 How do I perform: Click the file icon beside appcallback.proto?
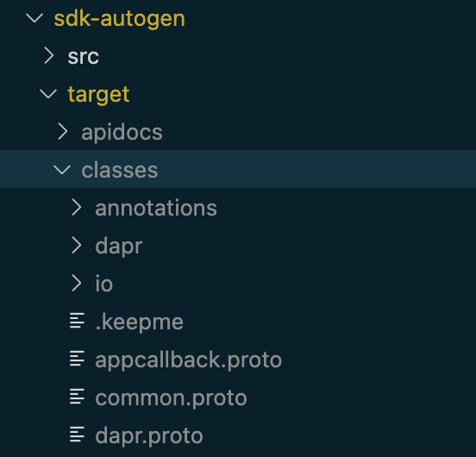pyautogui.click(x=77, y=359)
